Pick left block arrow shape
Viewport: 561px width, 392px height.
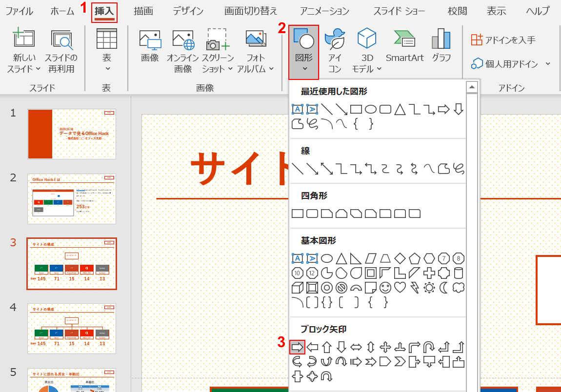312,347
